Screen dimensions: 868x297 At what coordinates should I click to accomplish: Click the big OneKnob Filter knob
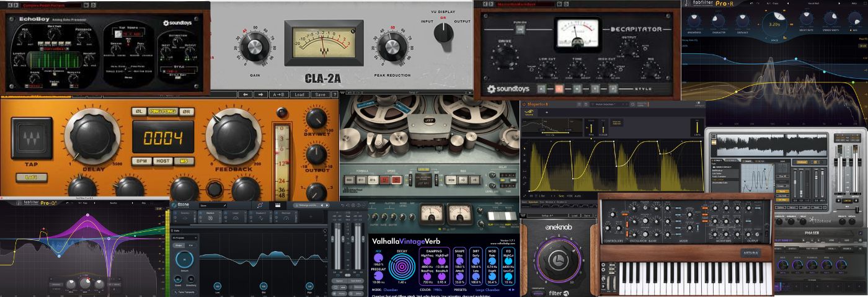559,259
